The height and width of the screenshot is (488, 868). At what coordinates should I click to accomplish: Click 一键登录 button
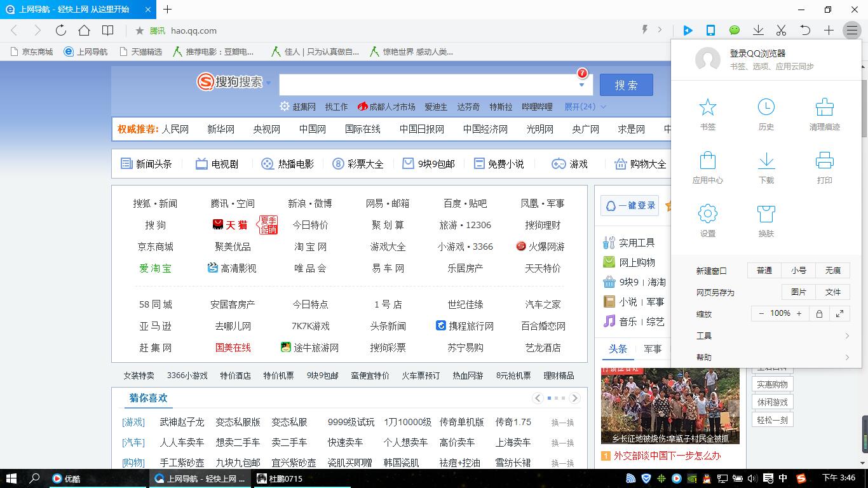tap(630, 205)
